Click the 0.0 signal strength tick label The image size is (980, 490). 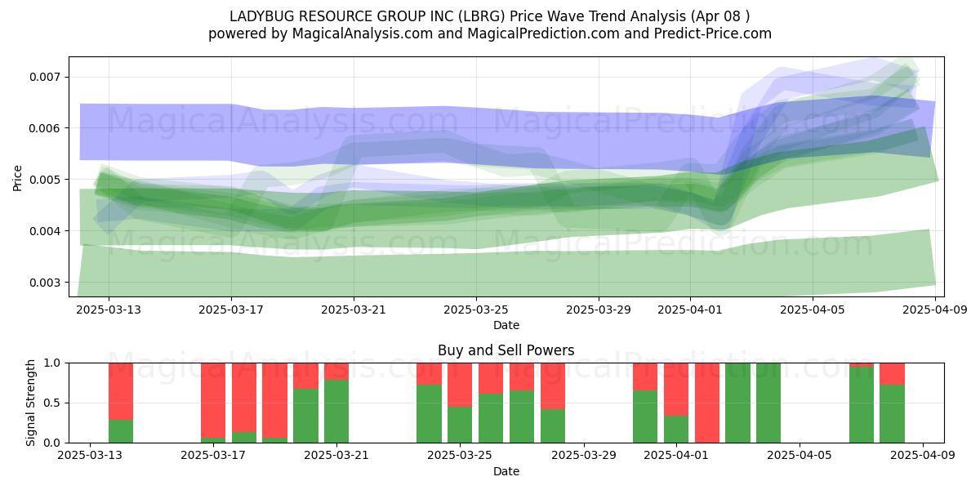tap(52, 443)
